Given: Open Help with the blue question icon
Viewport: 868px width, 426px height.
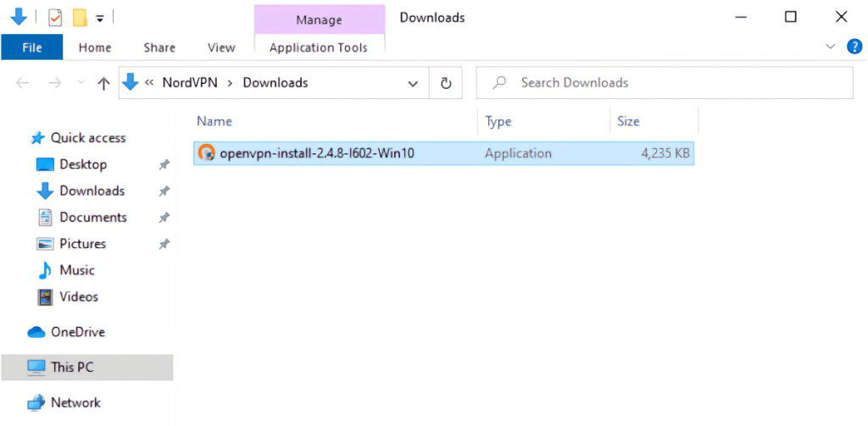Looking at the screenshot, I should coord(854,47).
